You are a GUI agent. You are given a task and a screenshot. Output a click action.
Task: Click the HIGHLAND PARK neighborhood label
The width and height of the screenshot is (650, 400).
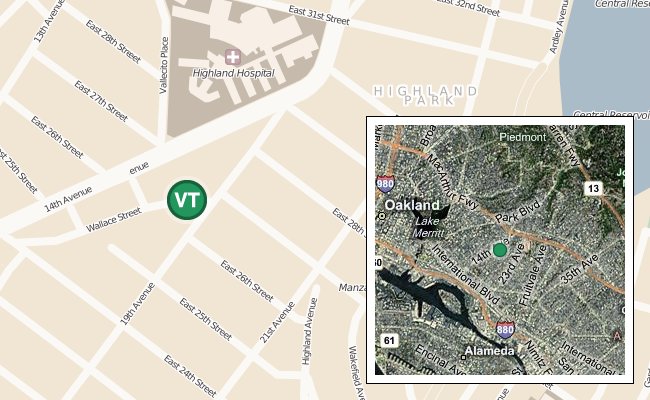[425, 96]
